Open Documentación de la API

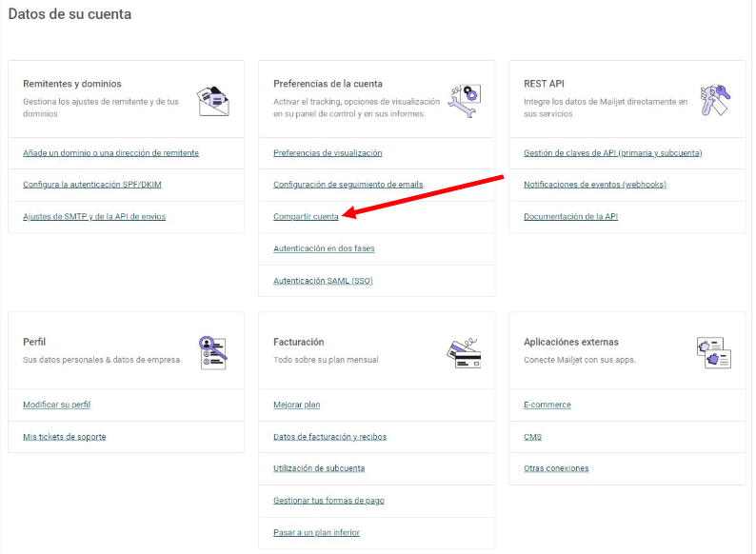pyautogui.click(x=571, y=216)
